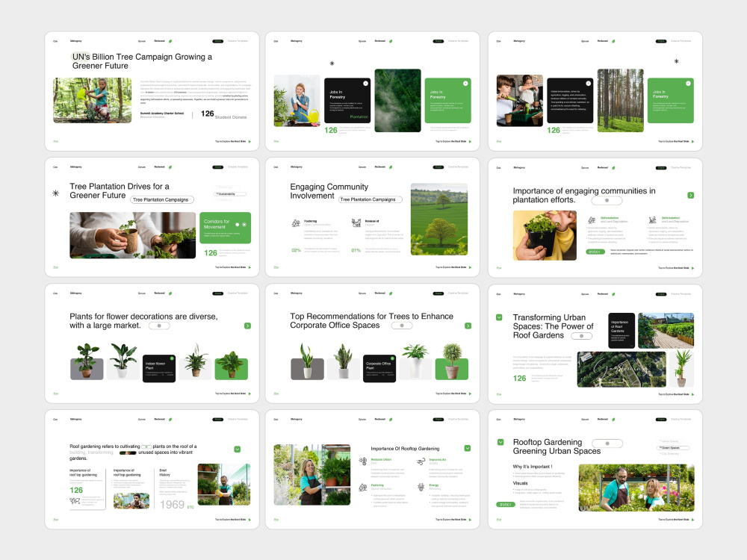Expand the green chevron left of the Transforming Urban Spaces title
The image size is (747, 560).
(499, 317)
